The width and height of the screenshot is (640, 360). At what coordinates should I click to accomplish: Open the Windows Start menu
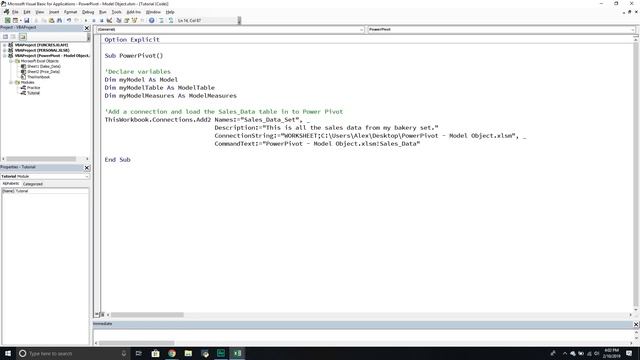click(7, 353)
